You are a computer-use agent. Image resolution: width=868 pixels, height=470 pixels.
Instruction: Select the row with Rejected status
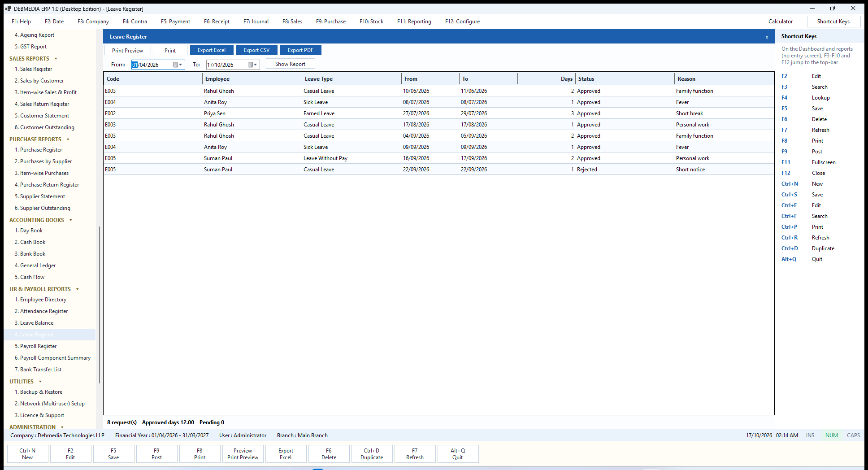(x=438, y=170)
